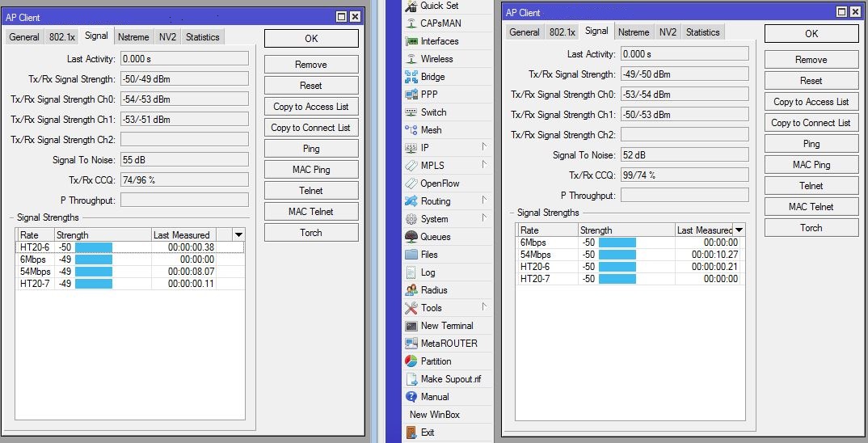Open Nstreme tab in left AP Client
The width and height of the screenshot is (868, 443).
(133, 37)
